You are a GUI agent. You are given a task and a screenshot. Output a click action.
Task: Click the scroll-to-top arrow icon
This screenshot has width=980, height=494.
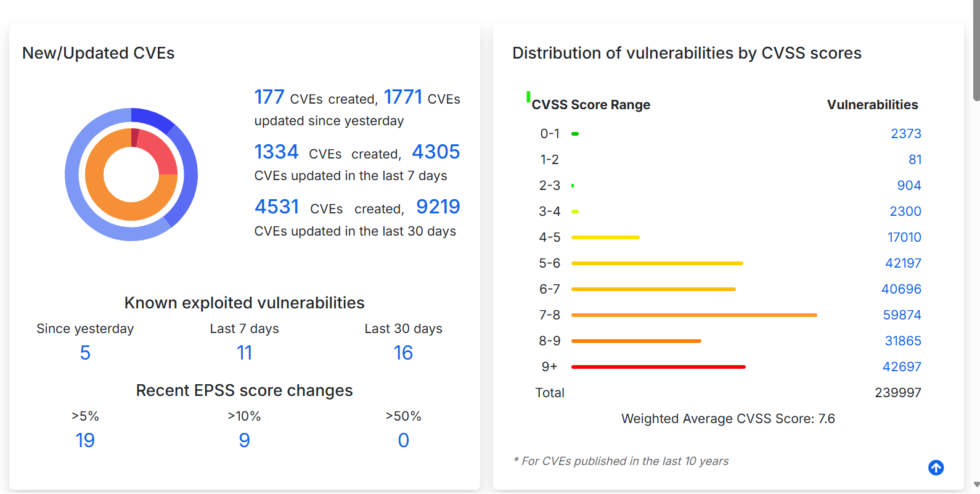(x=936, y=467)
